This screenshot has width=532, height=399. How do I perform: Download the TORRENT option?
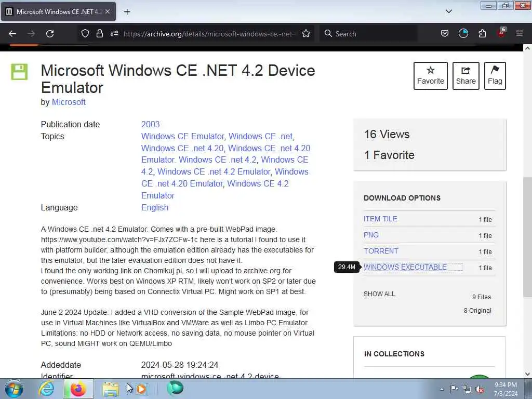click(x=381, y=251)
